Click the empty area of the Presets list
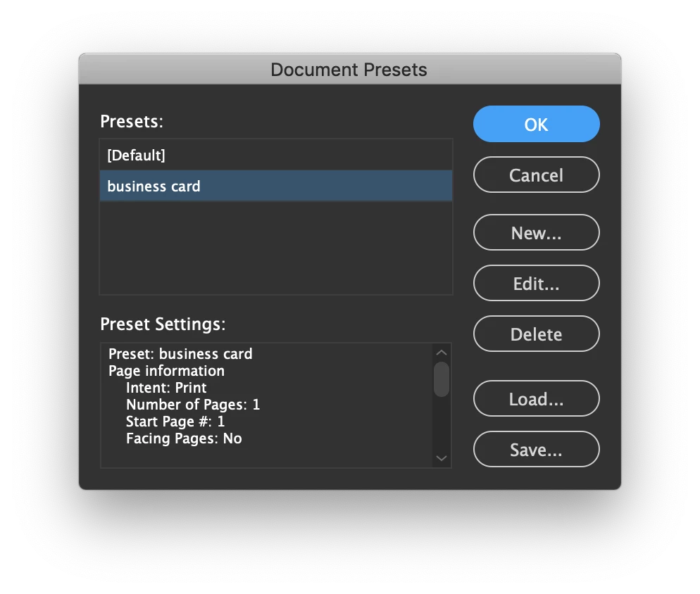 point(276,248)
